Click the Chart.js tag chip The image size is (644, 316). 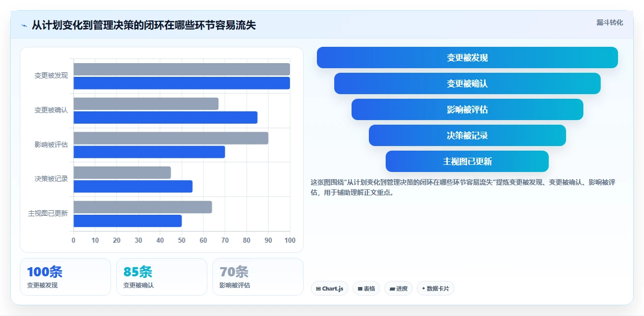(x=330, y=289)
